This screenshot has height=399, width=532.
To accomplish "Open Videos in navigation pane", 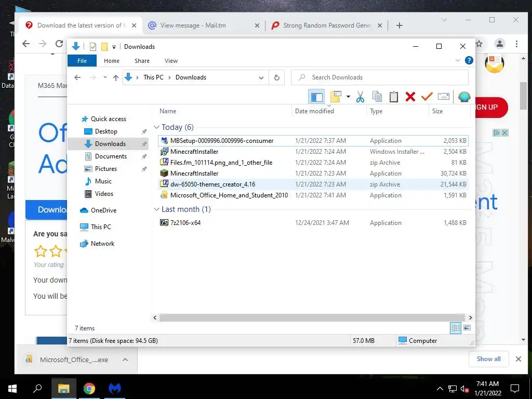I will pyautogui.click(x=104, y=194).
